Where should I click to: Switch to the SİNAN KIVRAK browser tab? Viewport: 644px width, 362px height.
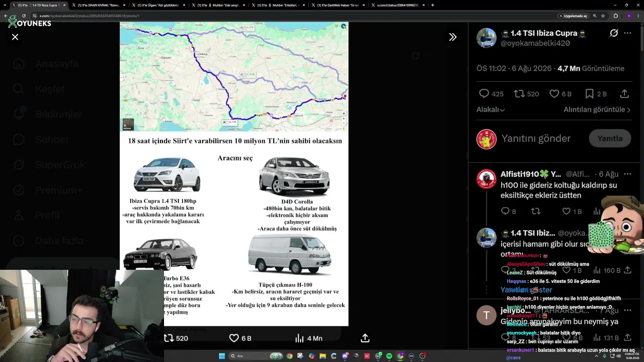tap(99, 5)
